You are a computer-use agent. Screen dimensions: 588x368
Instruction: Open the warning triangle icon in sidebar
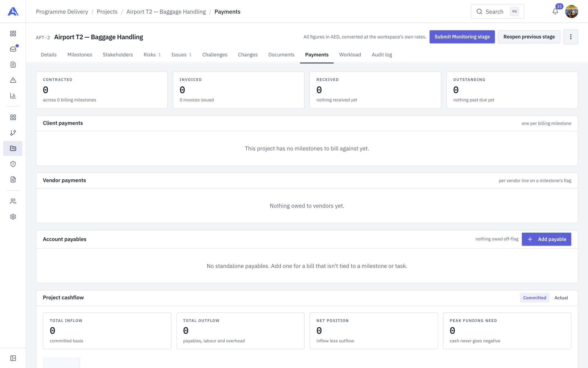[13, 80]
